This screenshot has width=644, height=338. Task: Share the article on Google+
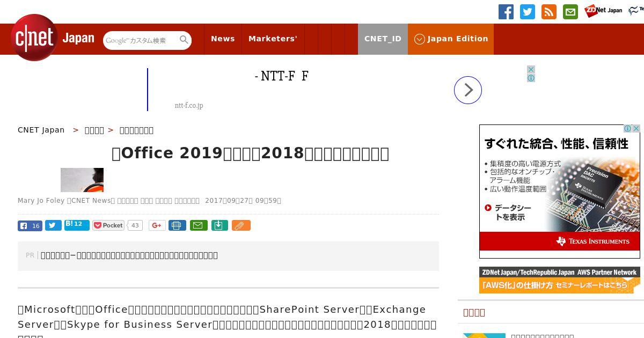[x=157, y=225]
